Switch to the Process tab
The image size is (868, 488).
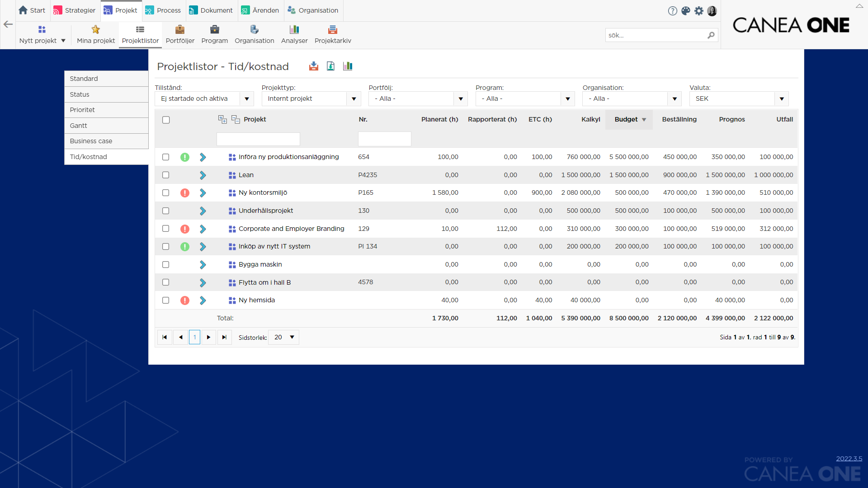point(163,10)
